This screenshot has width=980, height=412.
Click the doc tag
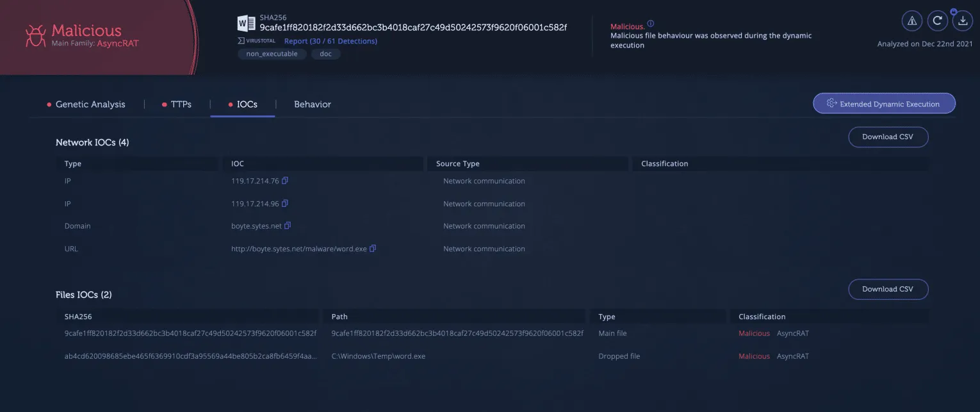(326, 54)
